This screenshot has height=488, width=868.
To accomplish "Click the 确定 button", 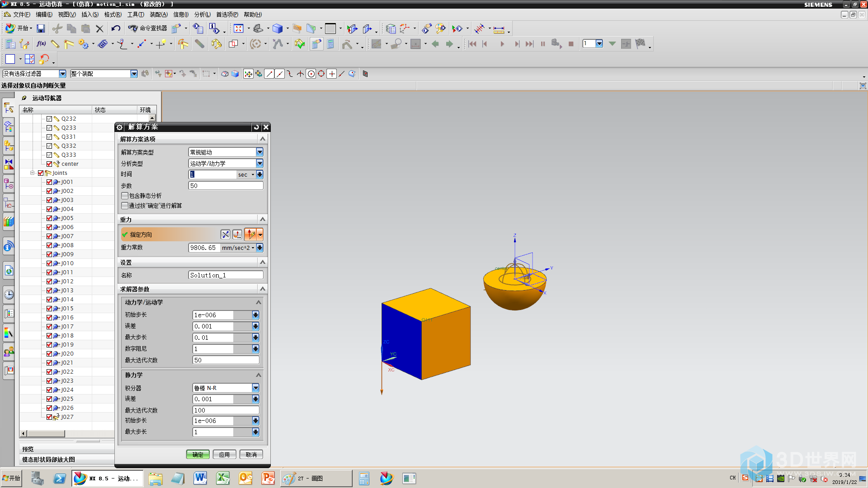I will click(198, 455).
